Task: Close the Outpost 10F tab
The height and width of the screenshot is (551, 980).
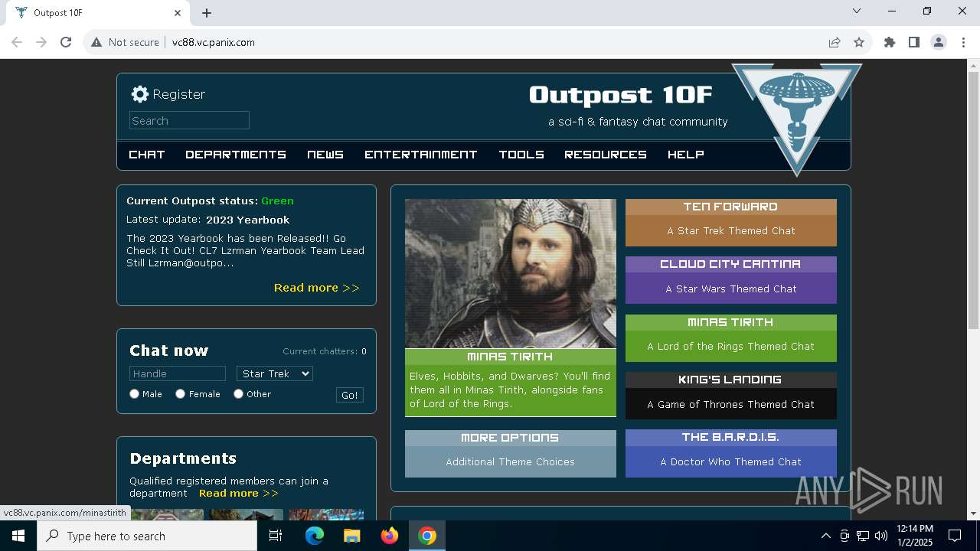Action: (x=178, y=13)
